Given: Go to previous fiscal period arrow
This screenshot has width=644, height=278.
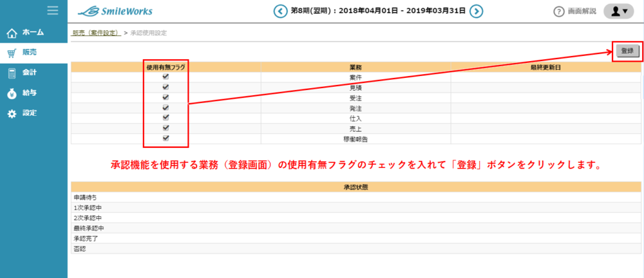Looking at the screenshot, I should [x=279, y=11].
